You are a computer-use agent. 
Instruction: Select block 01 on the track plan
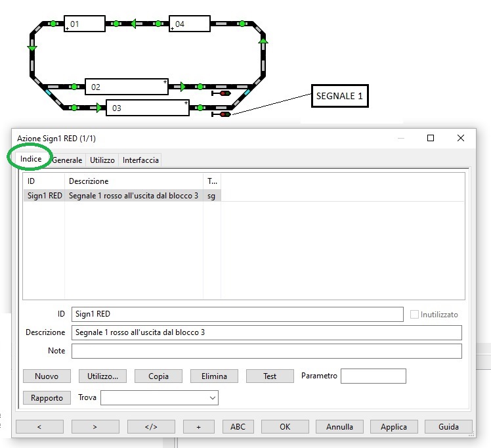tap(85, 24)
